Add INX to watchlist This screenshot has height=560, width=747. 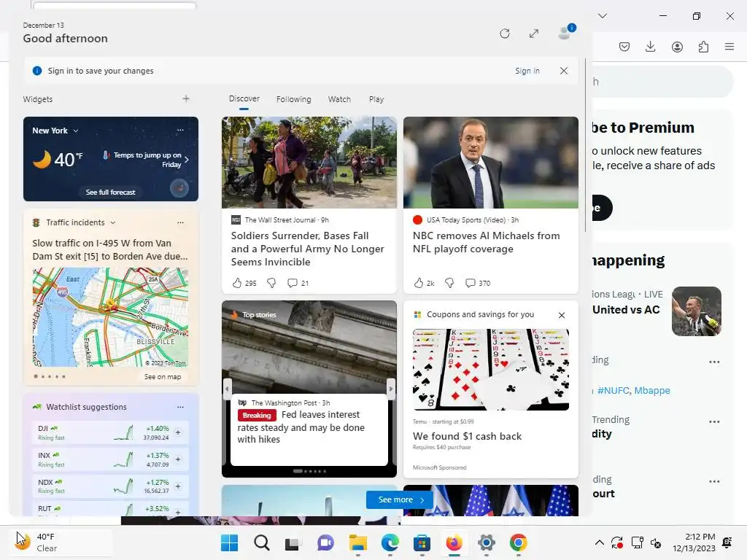pos(178,459)
